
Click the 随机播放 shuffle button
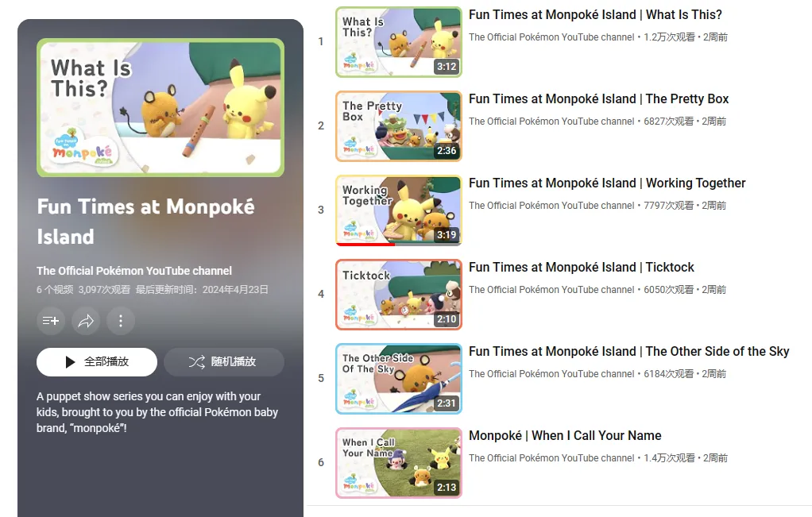coord(224,362)
